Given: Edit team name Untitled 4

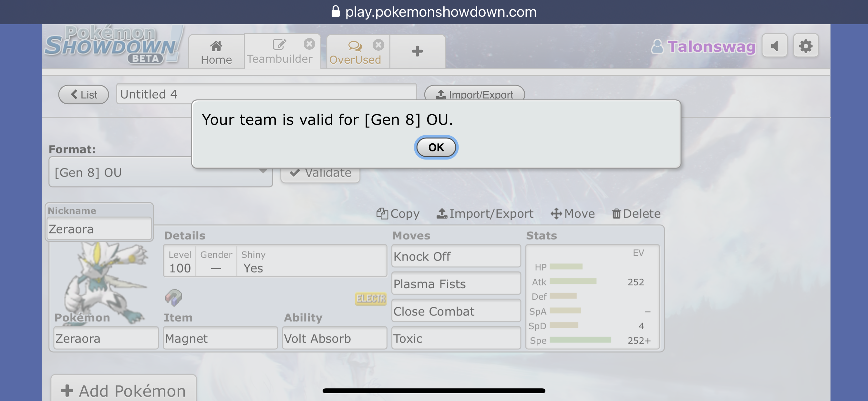Looking at the screenshot, I should [x=266, y=94].
